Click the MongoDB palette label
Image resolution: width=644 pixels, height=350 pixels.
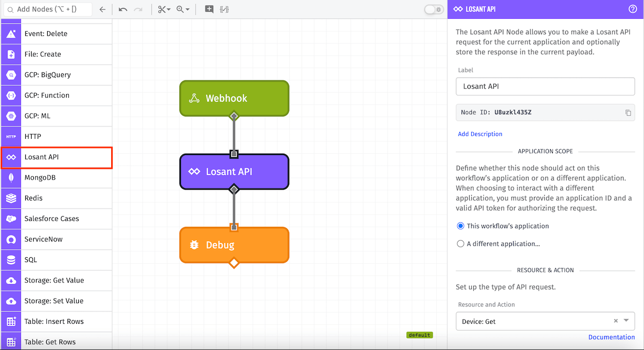40,177
